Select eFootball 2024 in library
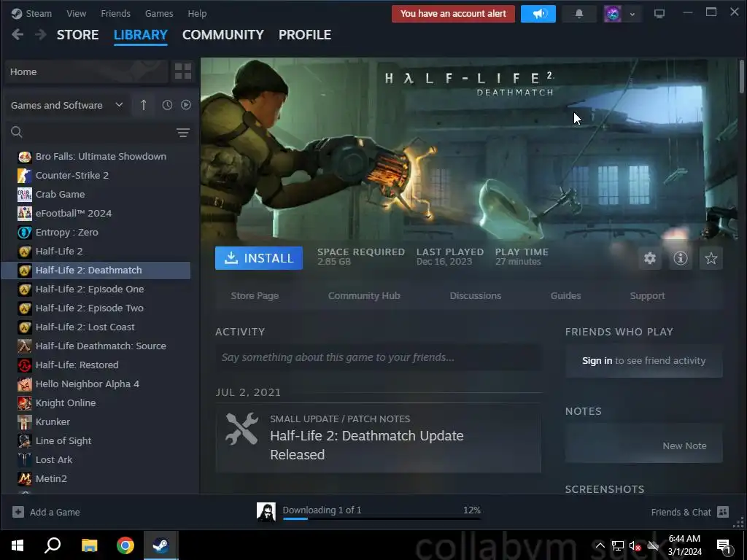This screenshot has height=560, width=747. click(x=96, y=214)
